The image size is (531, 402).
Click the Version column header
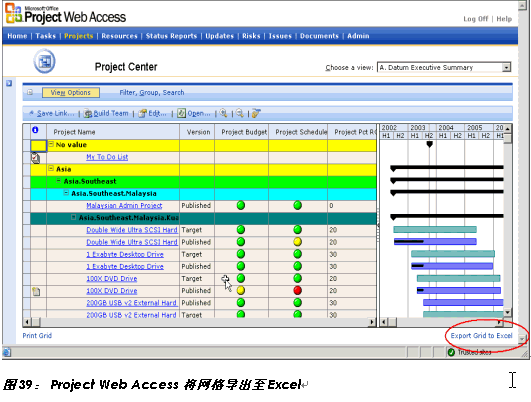(198, 132)
